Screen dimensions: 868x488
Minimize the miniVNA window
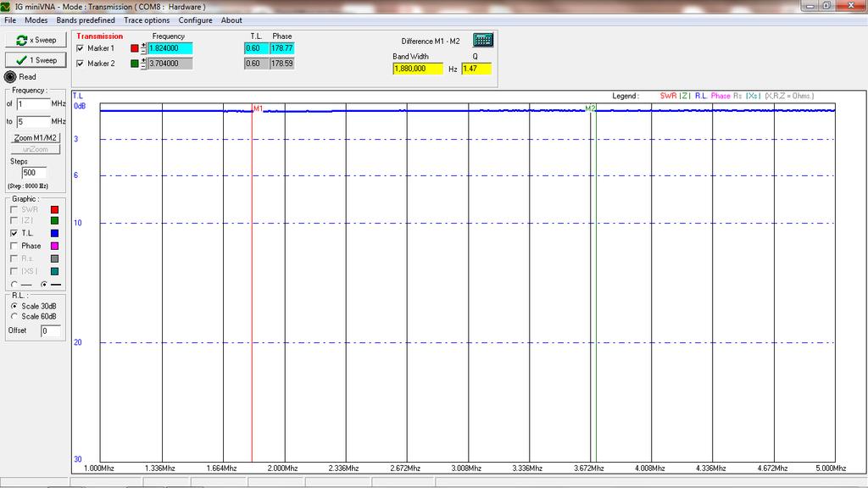pos(810,6)
